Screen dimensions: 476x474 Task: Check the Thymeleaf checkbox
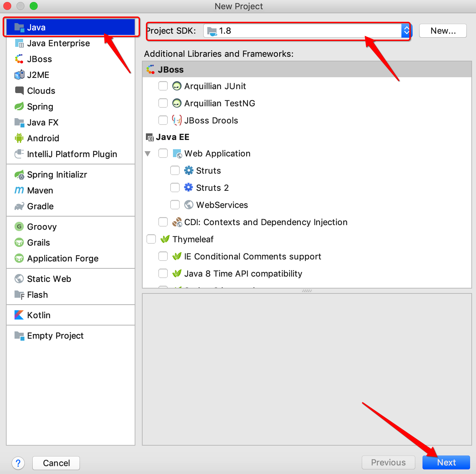point(151,239)
